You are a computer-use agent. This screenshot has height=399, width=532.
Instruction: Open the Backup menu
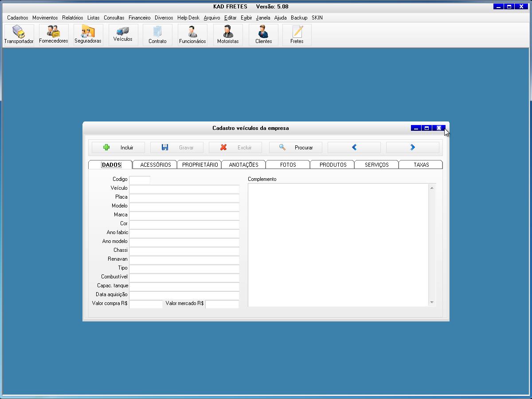[x=299, y=18]
